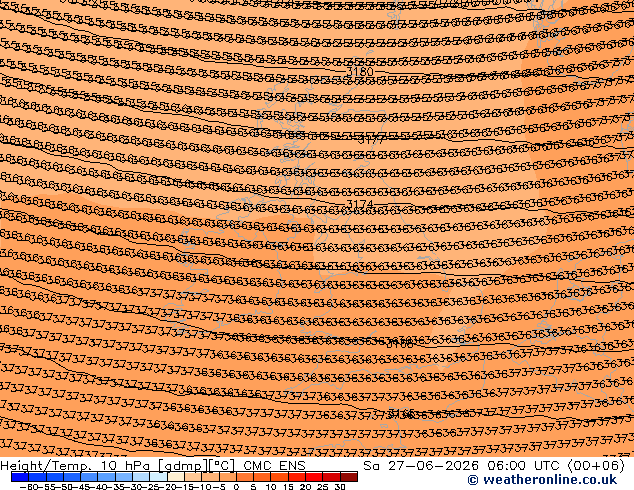Click the CMC ENS model label
Image resolution: width=634 pixels, height=490 pixels.
click(274, 466)
